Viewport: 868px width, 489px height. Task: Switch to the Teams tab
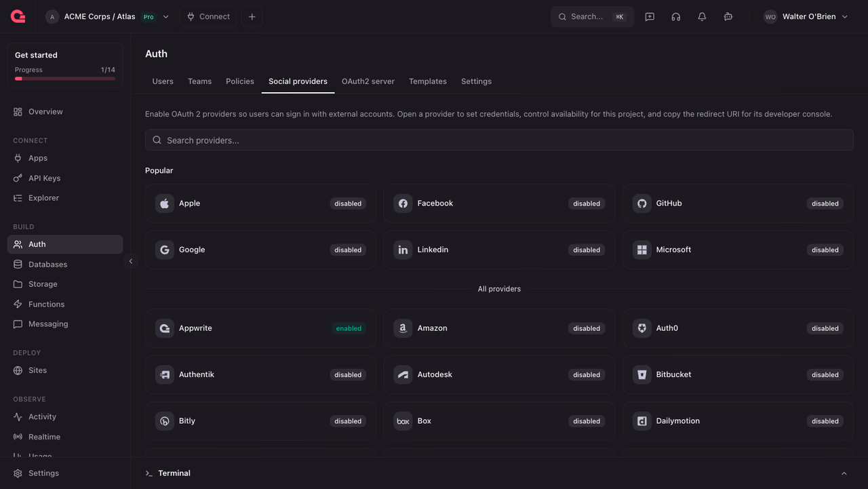pos(199,81)
